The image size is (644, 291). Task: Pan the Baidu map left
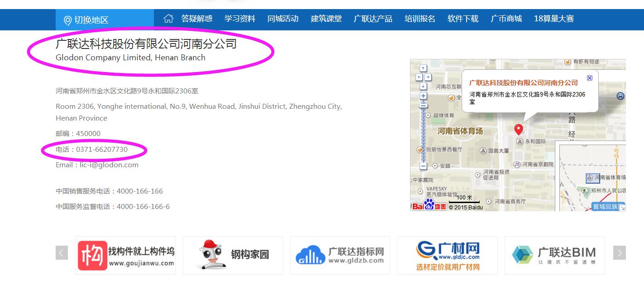pos(419,77)
